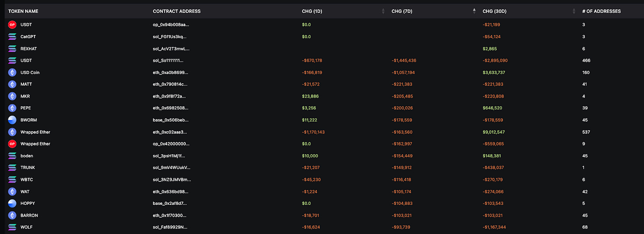The image size is (644, 234).
Task: Sort by CHG (30D) using its arrows
Action: [x=574, y=11]
